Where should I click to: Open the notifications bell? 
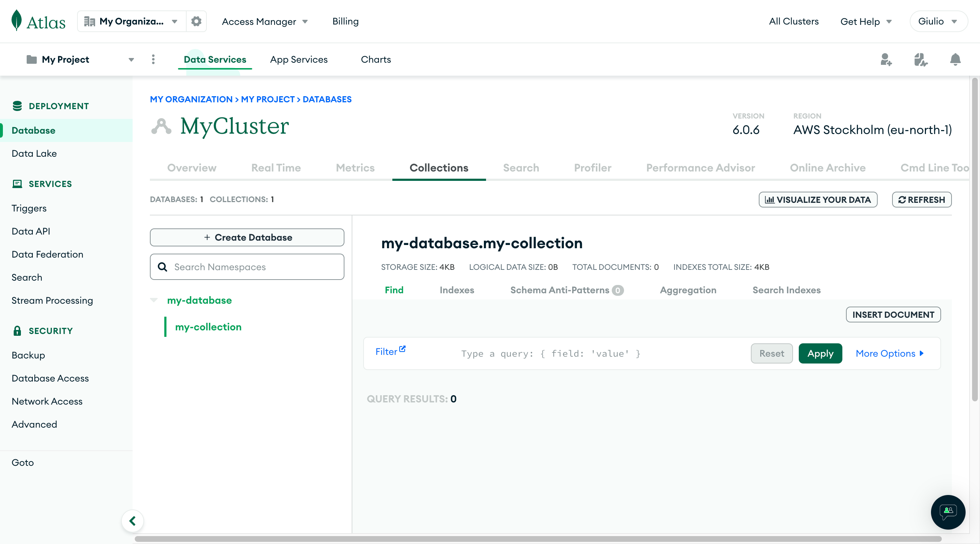tap(955, 60)
